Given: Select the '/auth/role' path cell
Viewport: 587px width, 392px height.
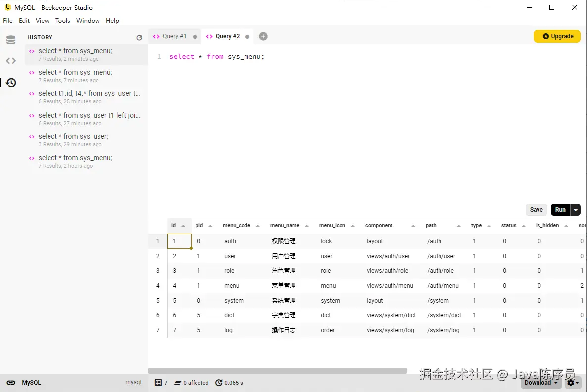Looking at the screenshot, I should pos(445,271).
